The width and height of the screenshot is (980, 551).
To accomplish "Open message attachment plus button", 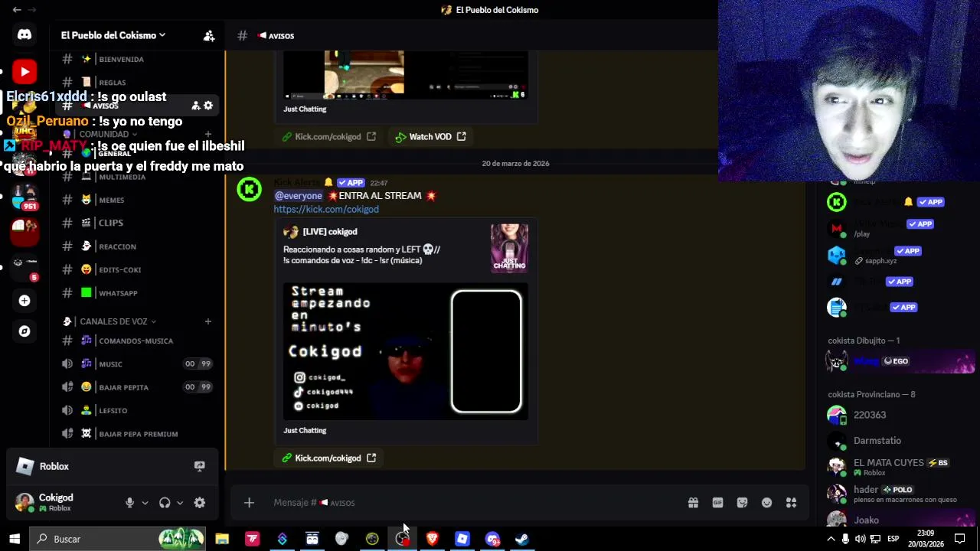I will click(x=249, y=503).
